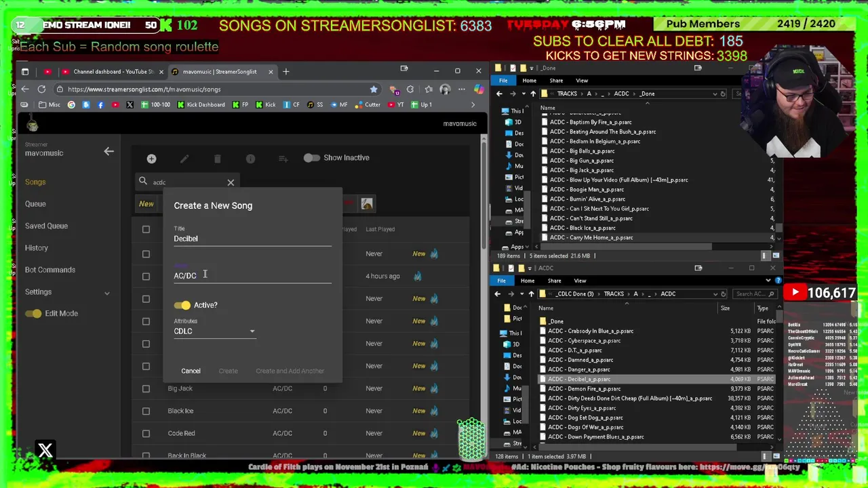Click the info icon in song toolbar
This screenshot has width=868, height=488.
pyautogui.click(x=250, y=159)
